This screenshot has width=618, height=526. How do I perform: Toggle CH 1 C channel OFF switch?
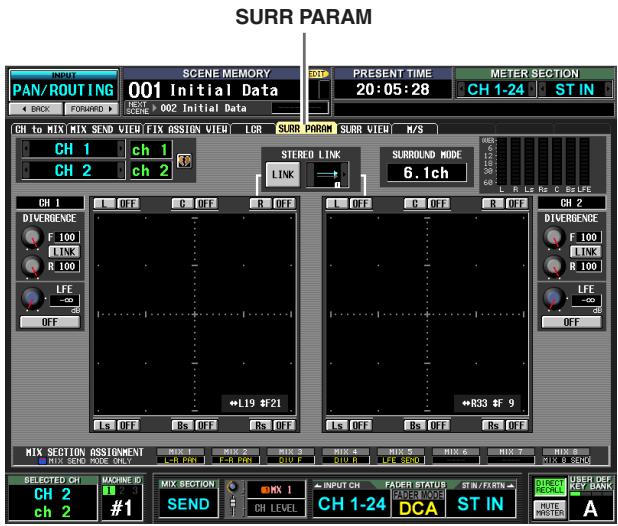click(x=206, y=204)
